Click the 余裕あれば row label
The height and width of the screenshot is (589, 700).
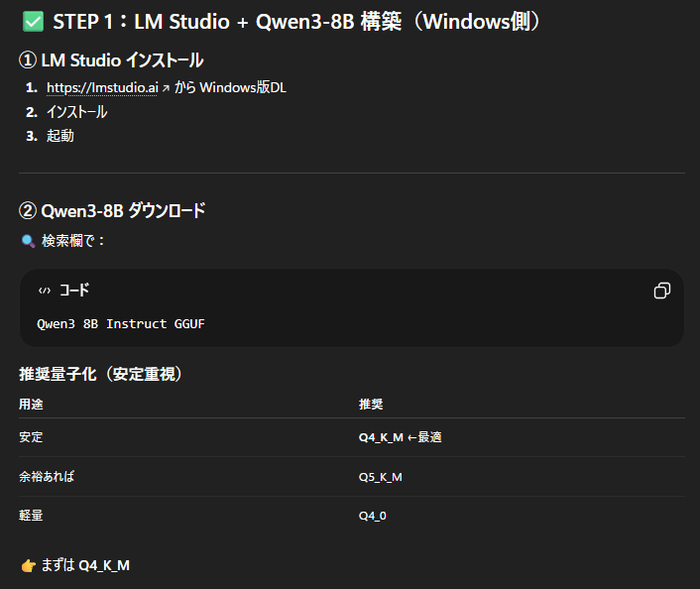(x=47, y=477)
